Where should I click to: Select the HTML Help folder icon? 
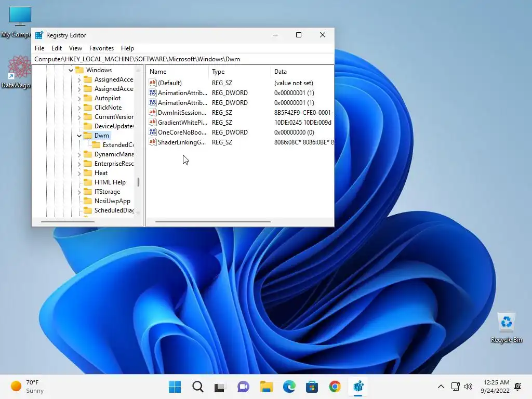[x=88, y=182]
